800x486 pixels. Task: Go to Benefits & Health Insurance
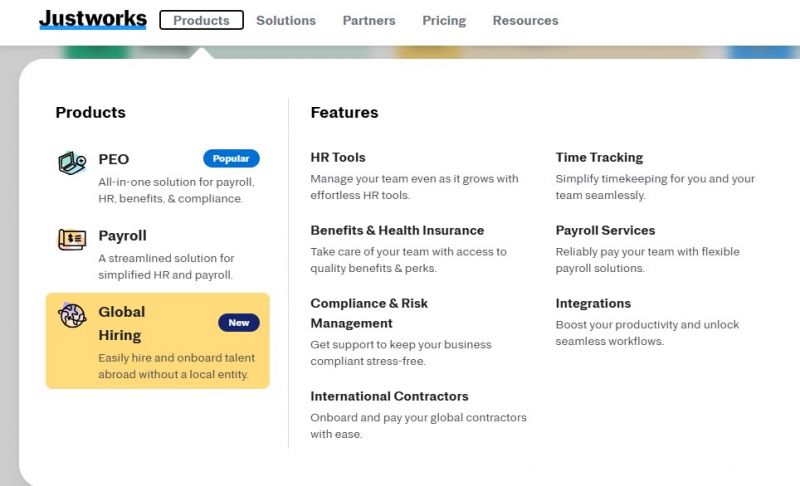click(x=397, y=231)
